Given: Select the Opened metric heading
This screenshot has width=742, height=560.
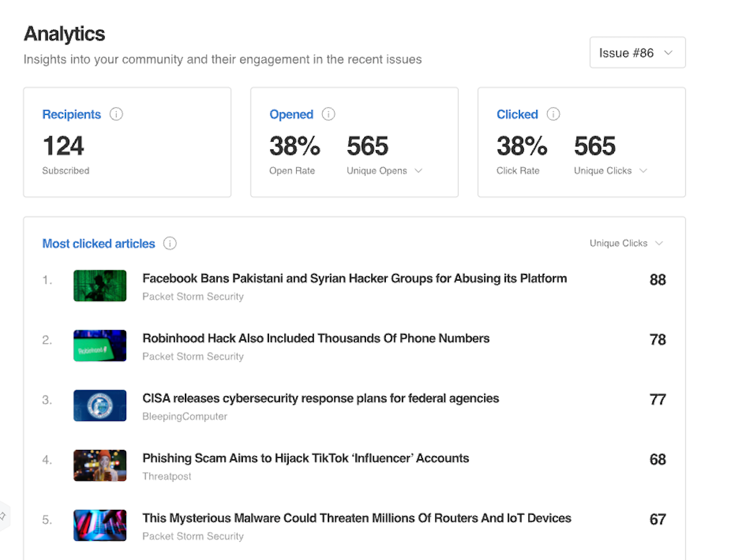Looking at the screenshot, I should (291, 114).
